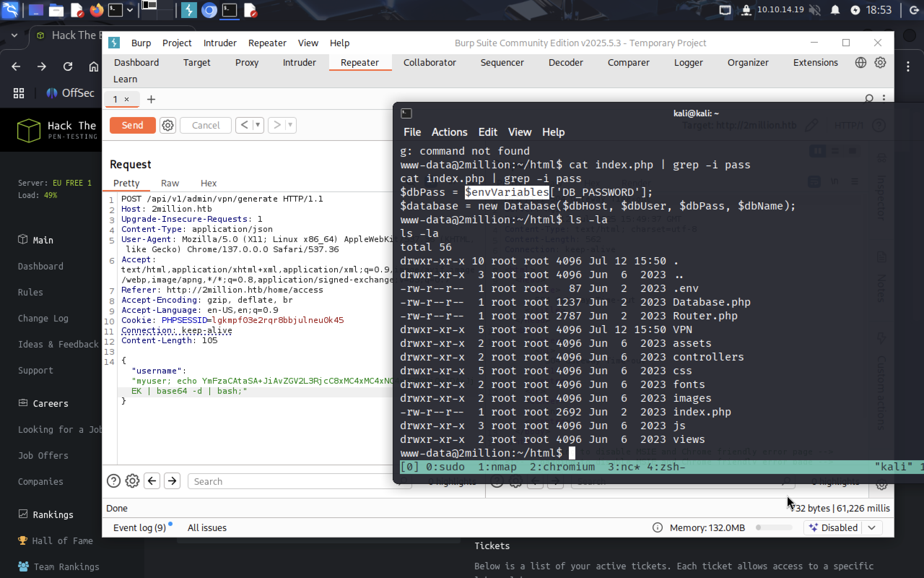Image resolution: width=924 pixels, height=578 pixels.
Task: Open Burp settings gear icon at top right
Action: pyautogui.click(x=880, y=62)
